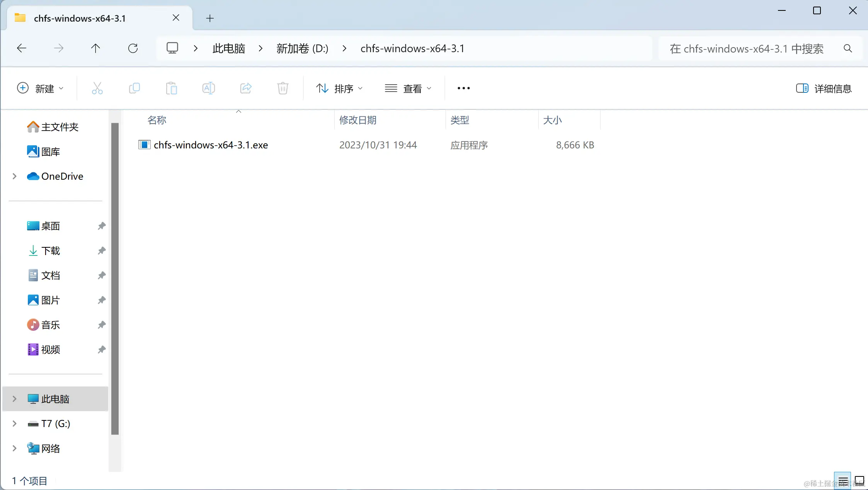Image resolution: width=868 pixels, height=490 pixels.
Task: Click the Refresh button in navigation bar
Action: click(x=133, y=48)
